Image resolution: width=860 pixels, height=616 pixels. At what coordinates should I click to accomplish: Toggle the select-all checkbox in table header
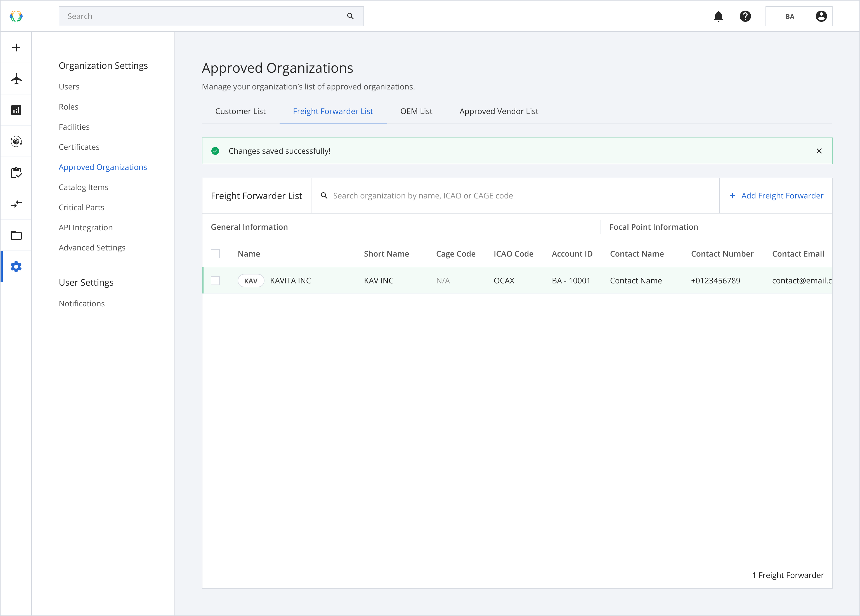pos(215,253)
